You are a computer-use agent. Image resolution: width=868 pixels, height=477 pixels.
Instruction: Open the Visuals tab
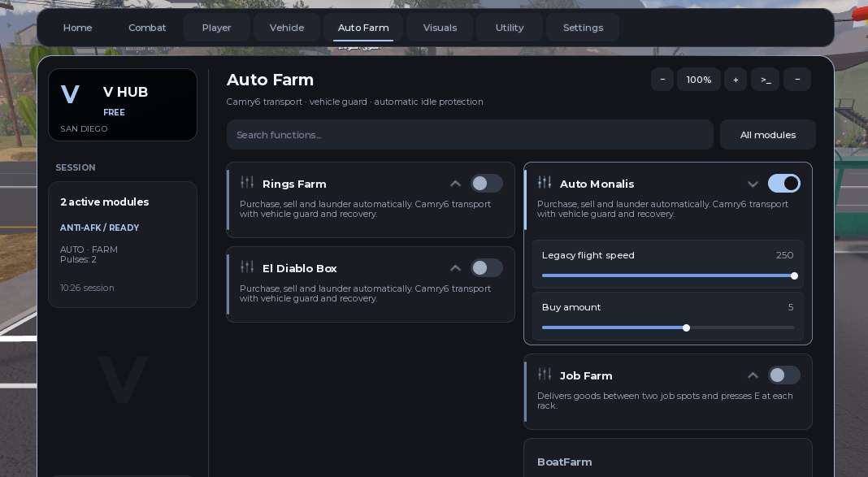[440, 28]
